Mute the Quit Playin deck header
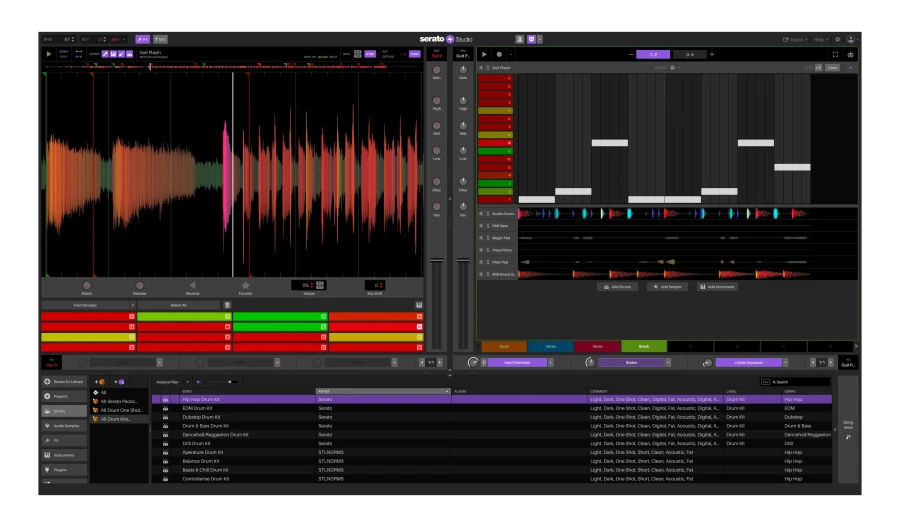The height and width of the screenshot is (527, 900). tap(481, 68)
